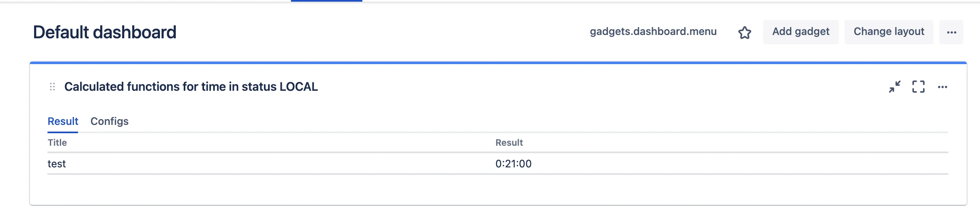
Task: Expand the gadget to full screen
Action: (x=918, y=87)
